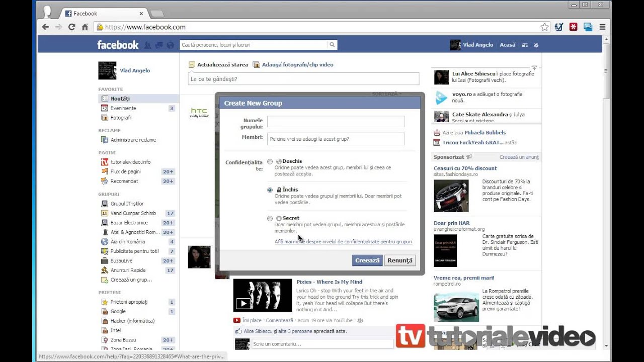The width and height of the screenshot is (644, 362).
Task: Click the Membri input field
Action: (x=336, y=139)
